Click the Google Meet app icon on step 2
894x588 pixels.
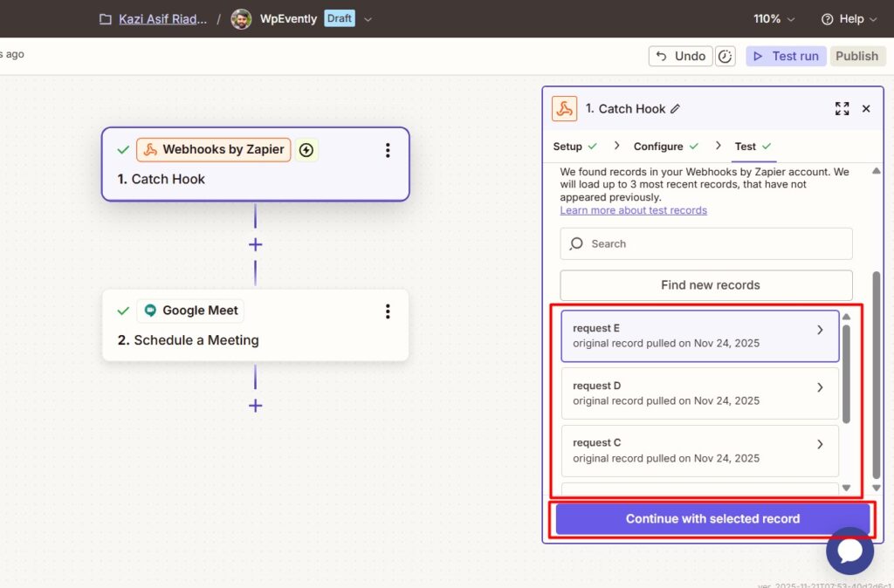150,310
